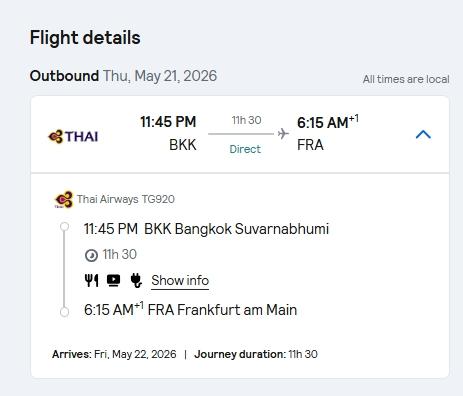463x396 pixels.
Task: Click the Direct label under duration
Action: pyautogui.click(x=245, y=149)
